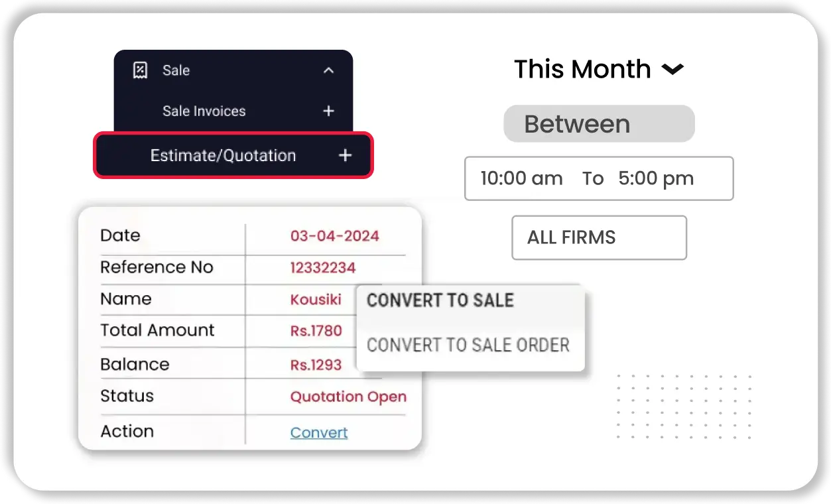Click the reference number 12332234

pos(323,268)
